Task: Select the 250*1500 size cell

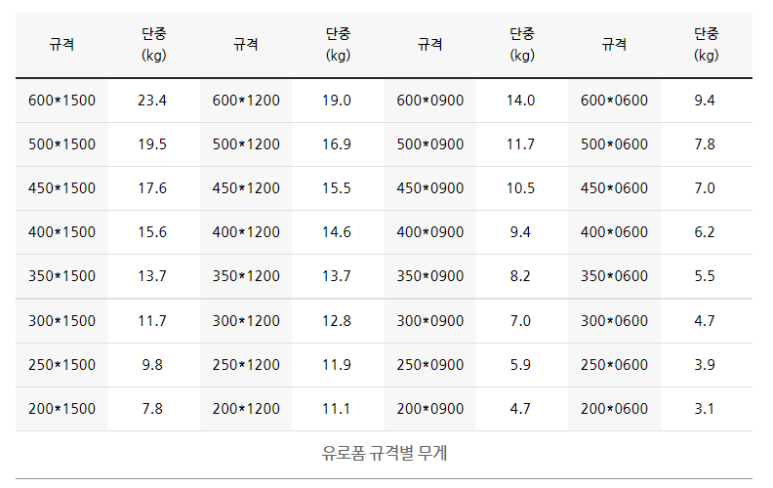Action: coord(62,365)
